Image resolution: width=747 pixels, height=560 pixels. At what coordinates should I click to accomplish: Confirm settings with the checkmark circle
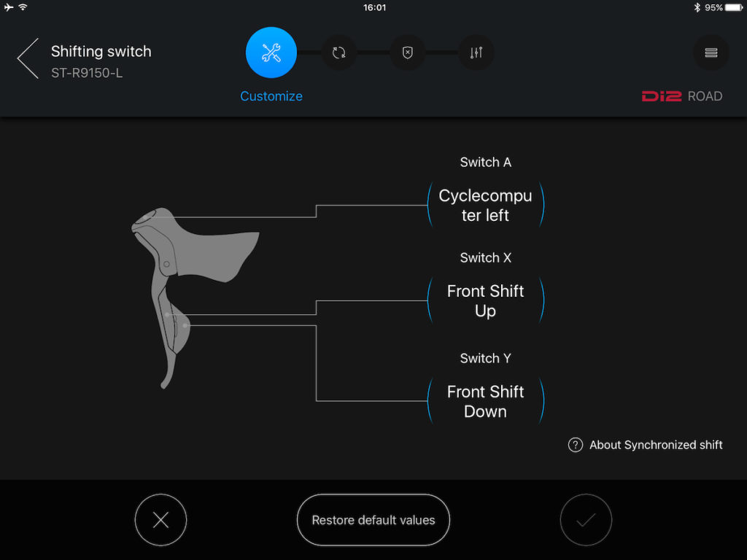click(x=586, y=519)
